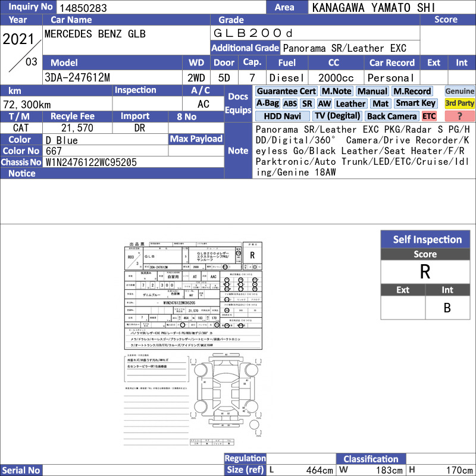The image size is (476, 476).
Task: Click the color number 667
Action: click(54, 151)
